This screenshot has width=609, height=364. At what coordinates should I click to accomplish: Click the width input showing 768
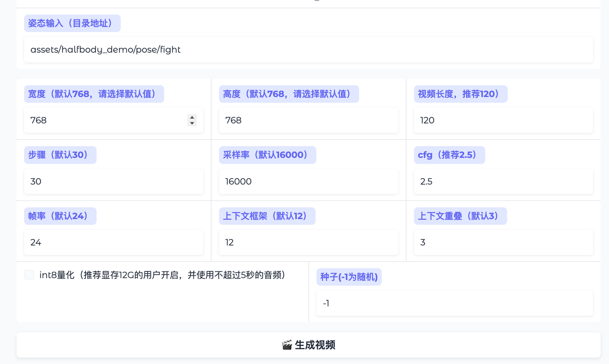click(x=105, y=120)
